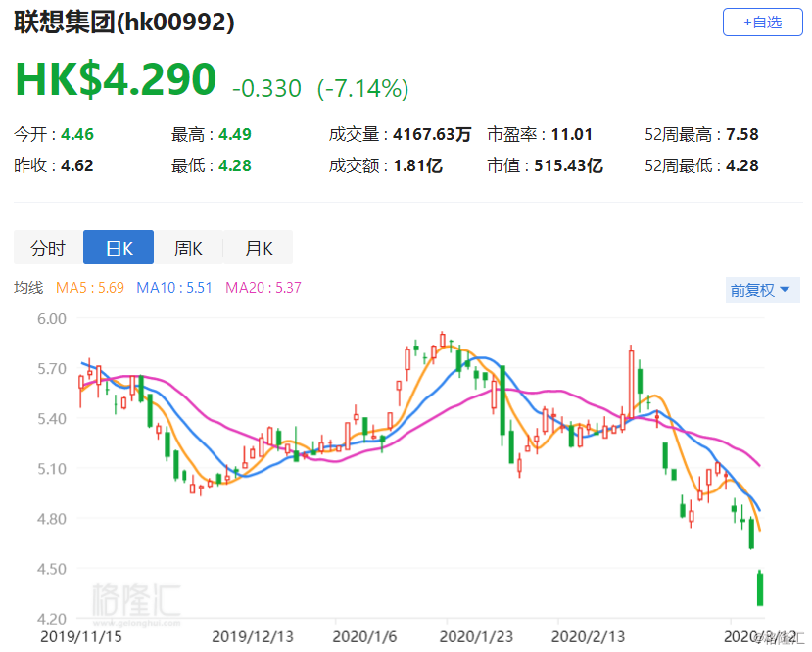Click 52周最低 value 4.28
The image size is (812, 652).
coord(742,165)
